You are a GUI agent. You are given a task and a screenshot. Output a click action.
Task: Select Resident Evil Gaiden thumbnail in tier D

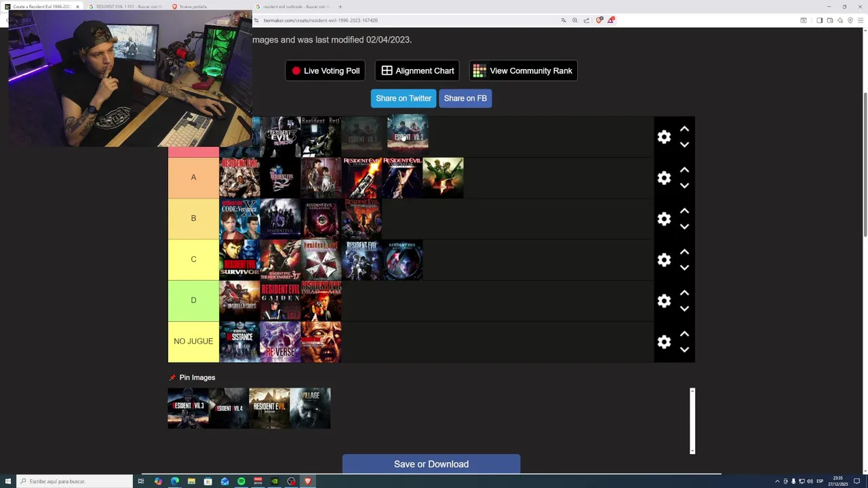tap(280, 301)
